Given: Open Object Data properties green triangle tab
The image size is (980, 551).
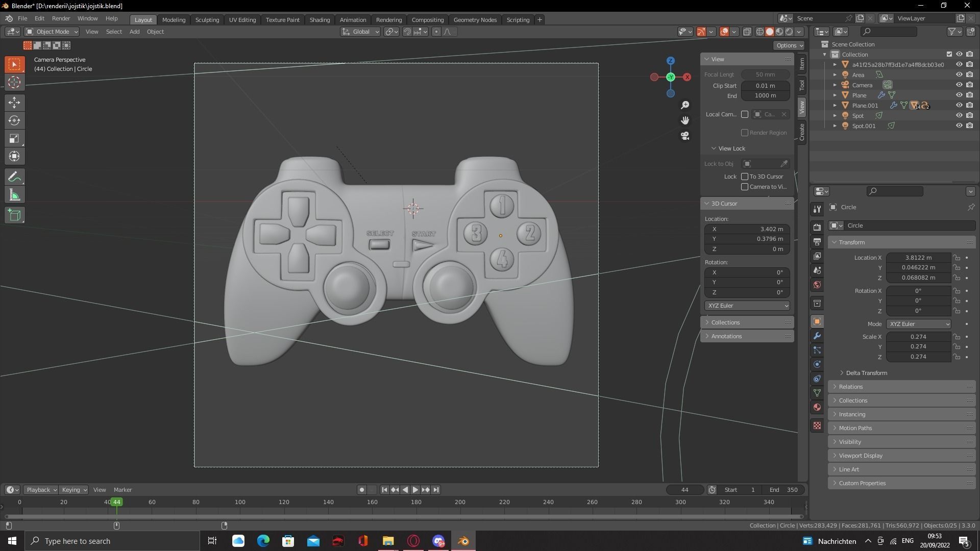Looking at the screenshot, I should (817, 393).
